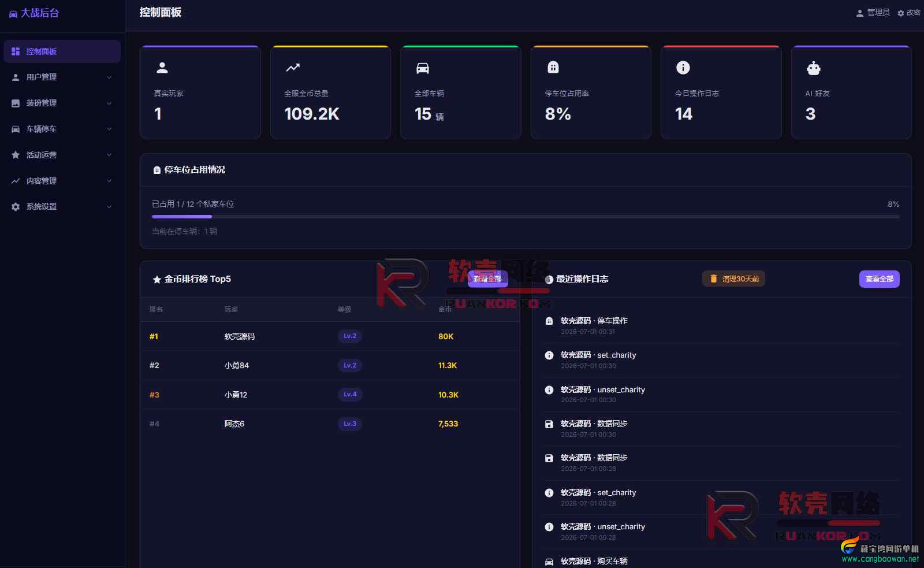Click the parking occupancy progress bar
The width and height of the screenshot is (924, 568).
(526, 217)
